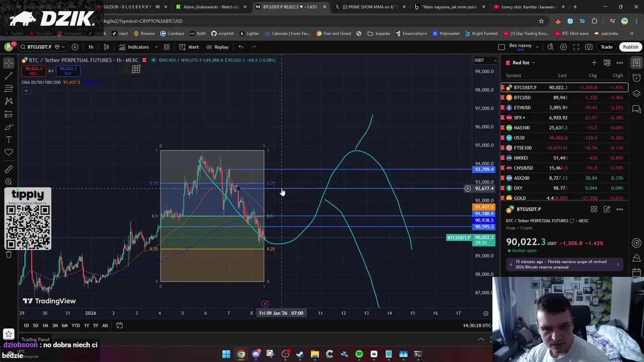Toggle the layout setup square icon
The height and width of the screenshot is (362, 644).
tap(502, 47)
